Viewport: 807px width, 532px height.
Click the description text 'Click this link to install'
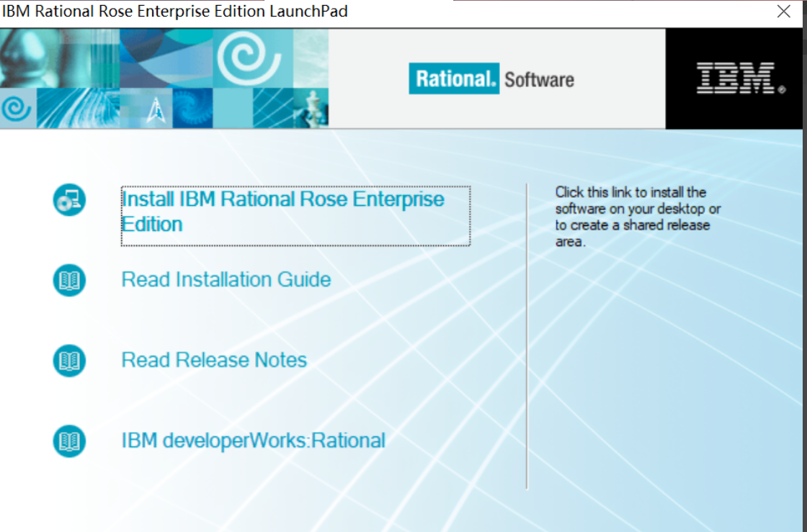pyautogui.click(x=638, y=217)
